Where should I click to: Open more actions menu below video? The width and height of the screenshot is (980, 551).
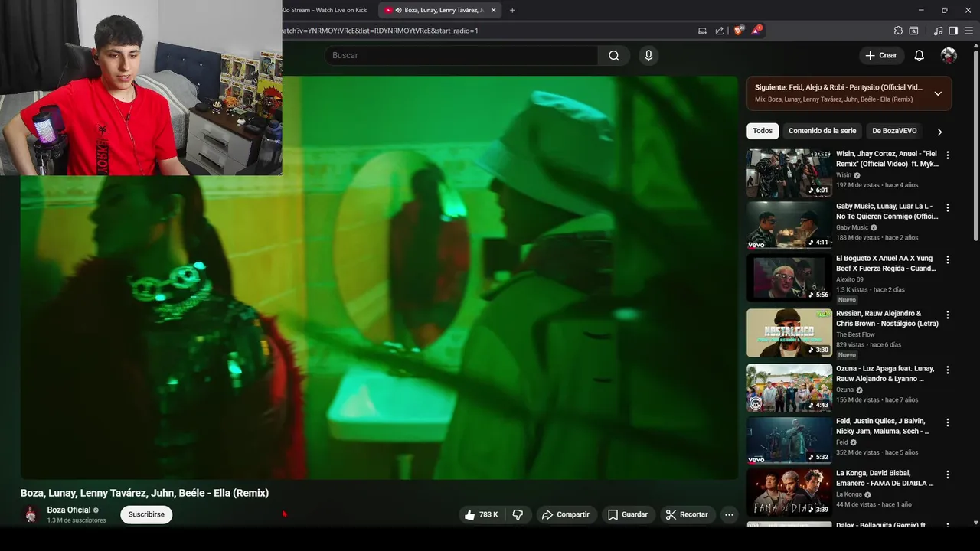tap(729, 514)
